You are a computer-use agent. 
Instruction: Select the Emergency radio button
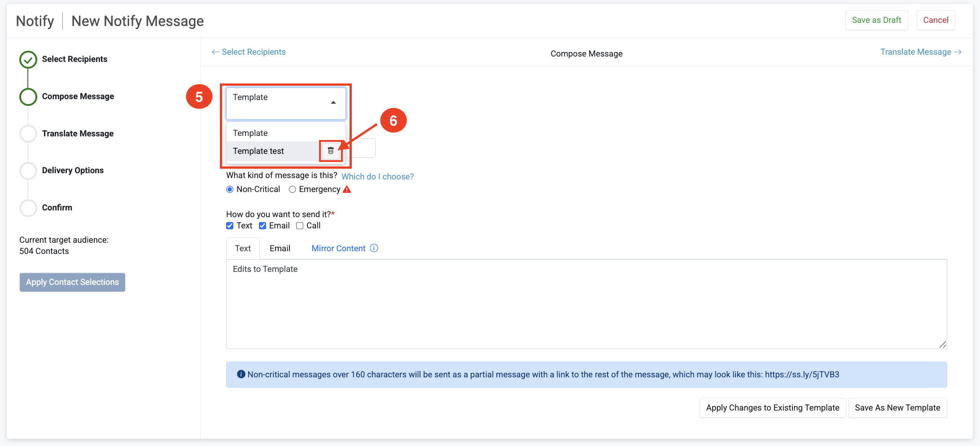(x=293, y=189)
